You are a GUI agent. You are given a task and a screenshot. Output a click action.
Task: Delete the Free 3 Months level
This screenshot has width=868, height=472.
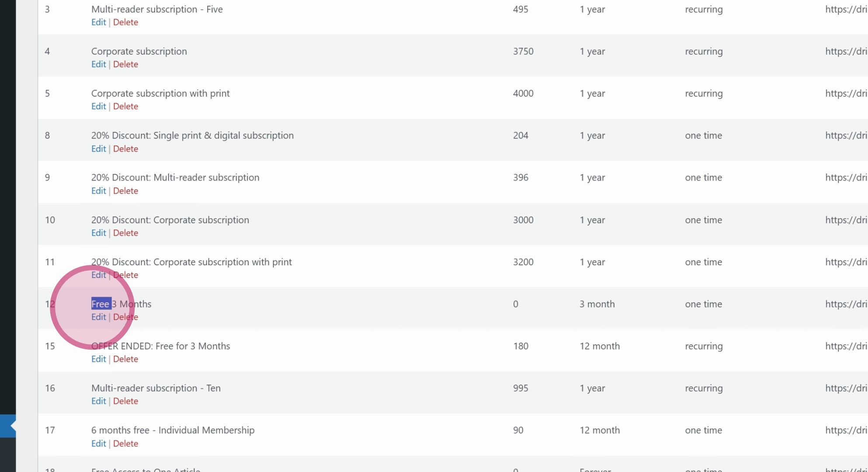click(x=125, y=317)
